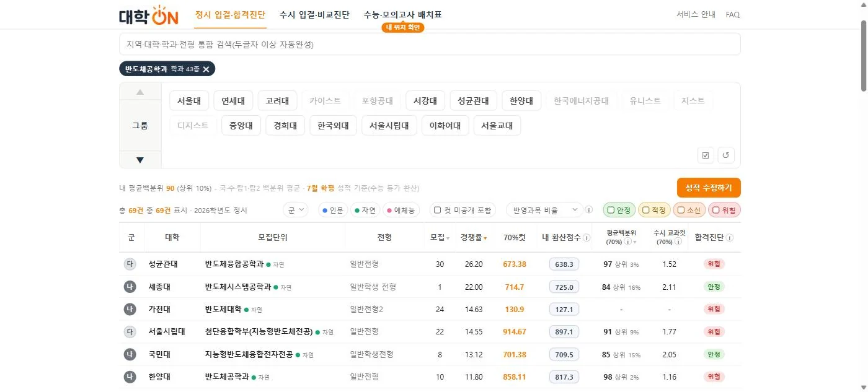
Task: Click the 내 위치 확인 badge
Action: click(x=403, y=27)
